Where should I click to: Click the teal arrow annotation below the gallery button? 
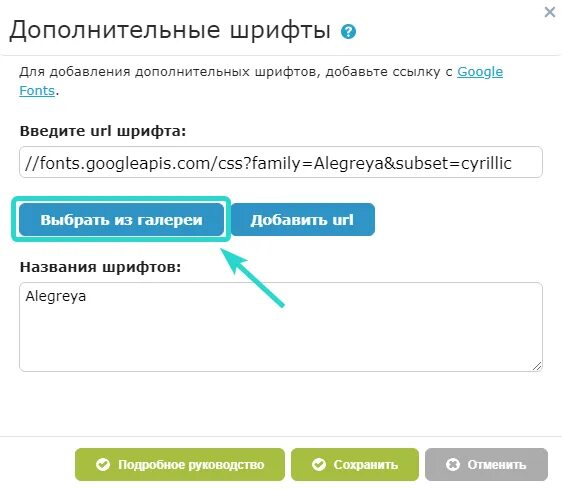(x=252, y=278)
